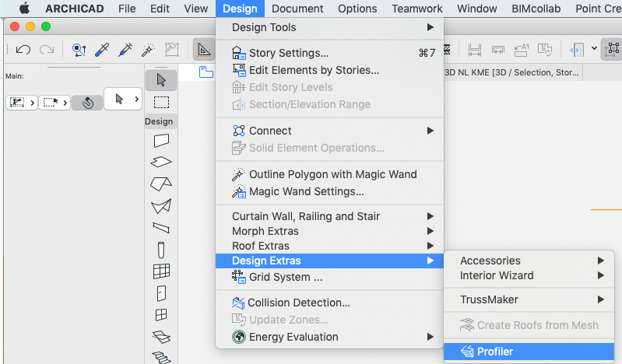This screenshot has height=364, width=622.
Task: Select the Arrow tool in toolbox
Action: pos(161,80)
